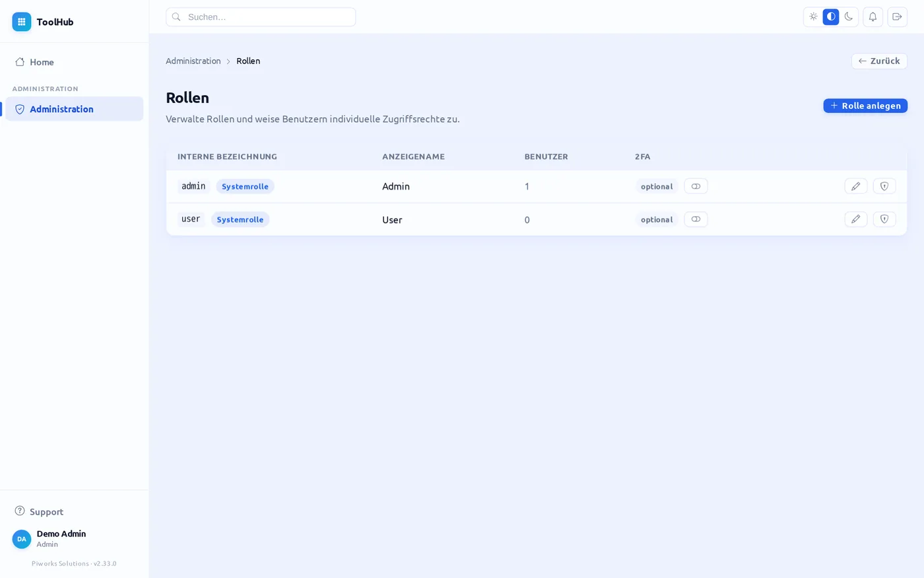924x578 pixels.
Task: Click the Admin display name cell
Action: 396,186
